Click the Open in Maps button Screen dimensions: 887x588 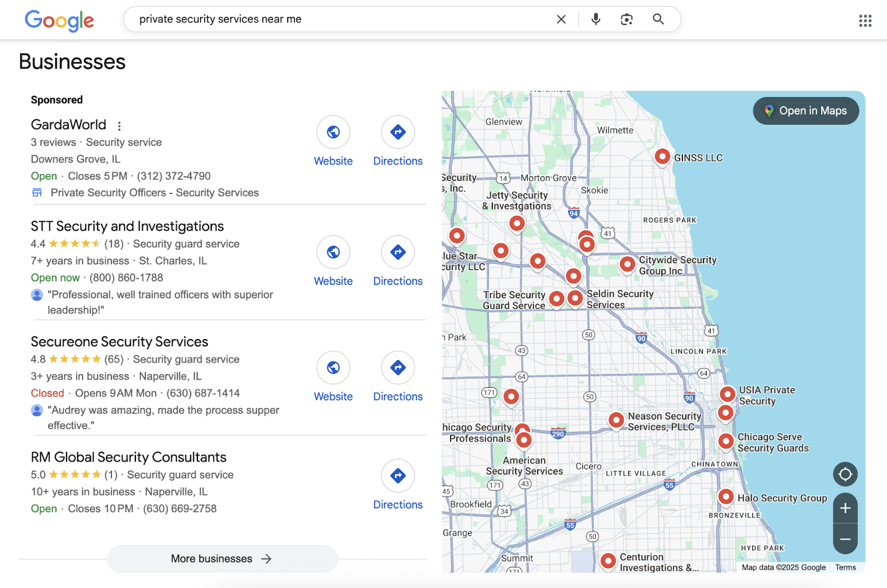tap(806, 111)
